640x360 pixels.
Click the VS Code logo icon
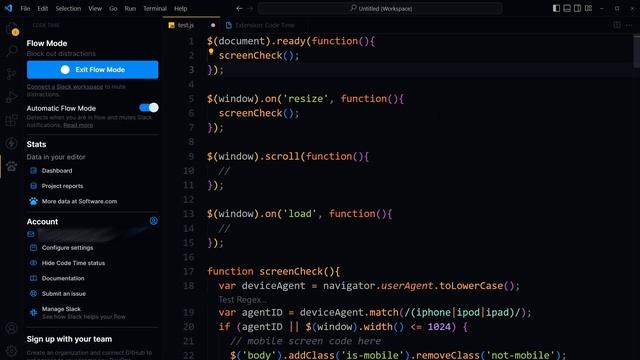[8, 8]
